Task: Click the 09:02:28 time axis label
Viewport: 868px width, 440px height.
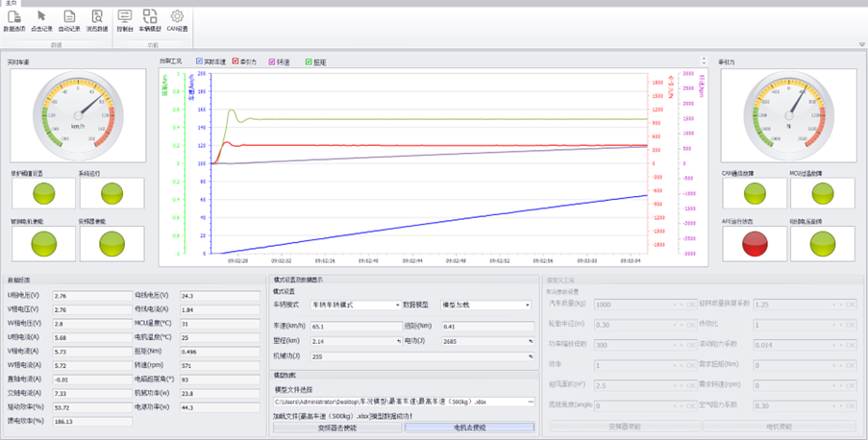Action: click(237, 260)
